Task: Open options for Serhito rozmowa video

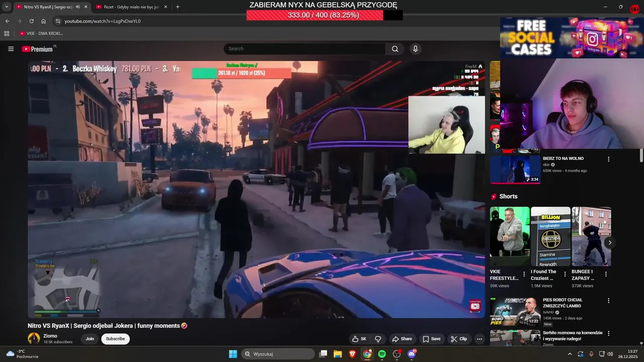Action: [x=608, y=333]
